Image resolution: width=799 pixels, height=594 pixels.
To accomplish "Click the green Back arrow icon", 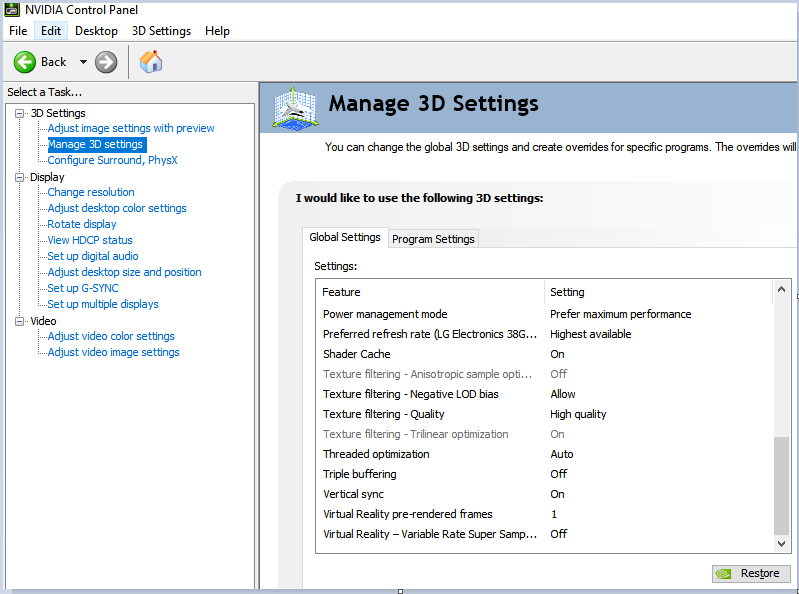I will (x=24, y=62).
